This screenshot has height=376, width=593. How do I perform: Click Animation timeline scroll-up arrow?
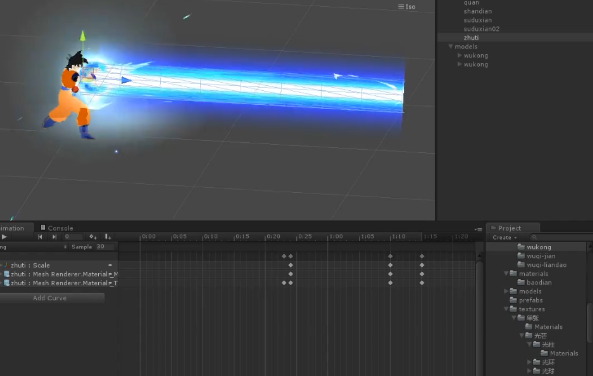click(x=479, y=256)
